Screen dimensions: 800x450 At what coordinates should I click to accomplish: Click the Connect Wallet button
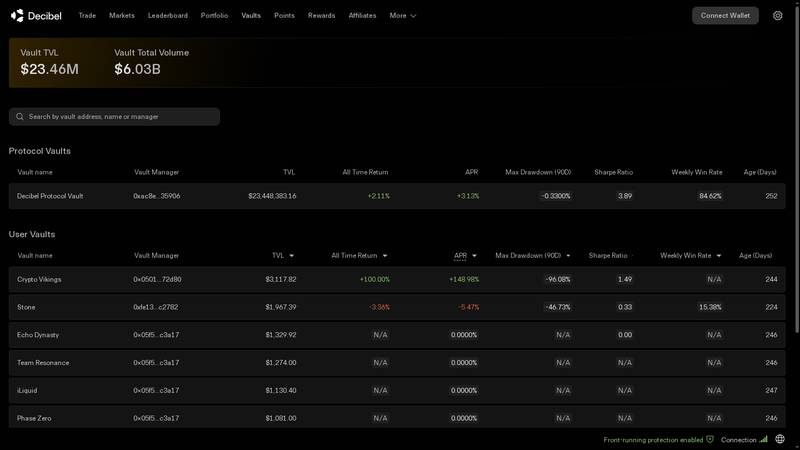click(725, 16)
